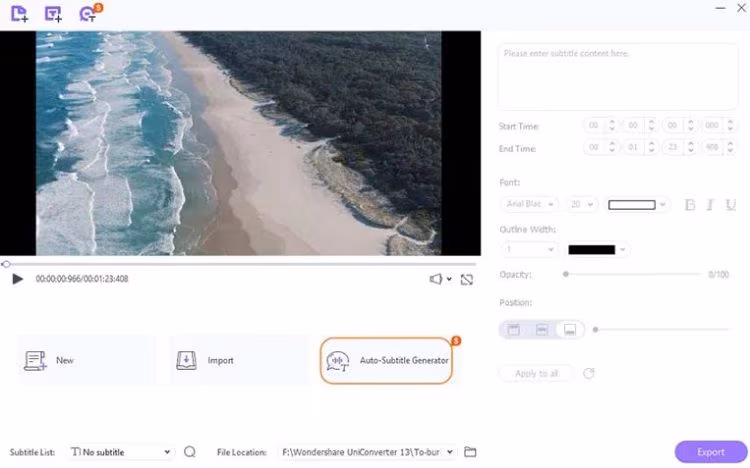The image size is (750, 468).
Task: Click the add file icon in top toolbar
Action: point(19,13)
